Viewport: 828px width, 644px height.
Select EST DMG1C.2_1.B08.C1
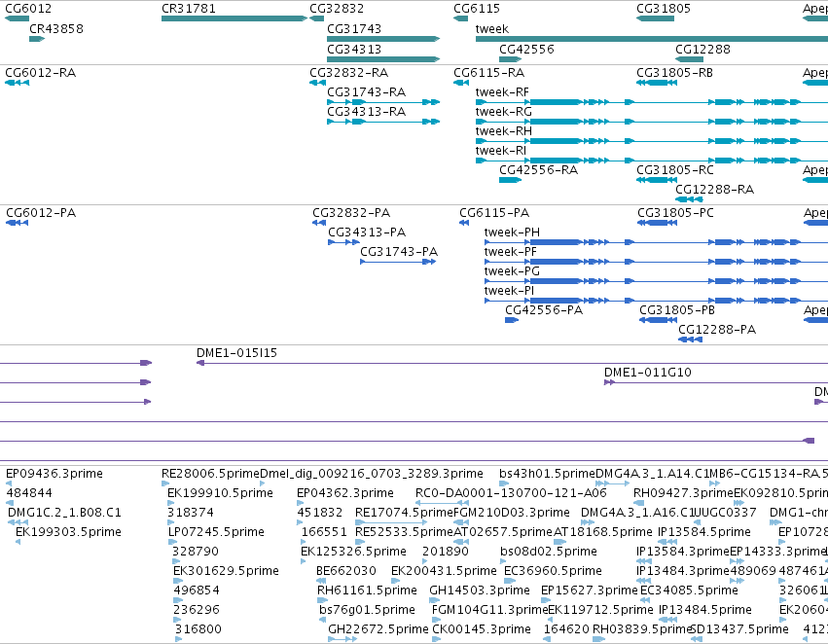click(64, 513)
